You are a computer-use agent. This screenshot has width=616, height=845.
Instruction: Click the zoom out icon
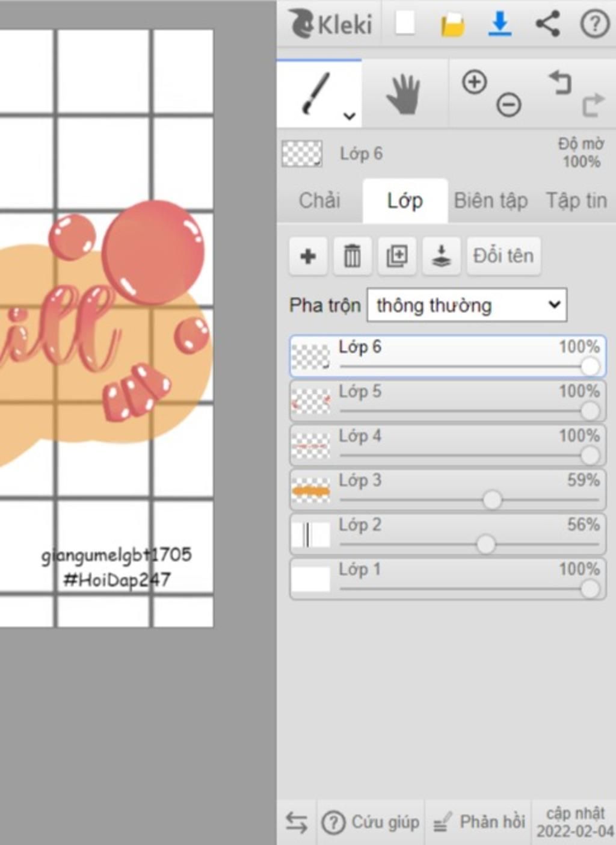(508, 105)
